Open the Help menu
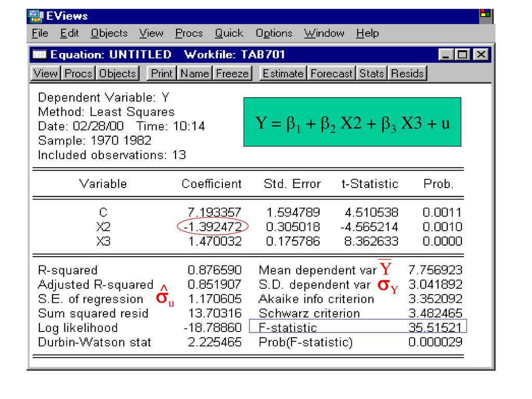 coord(367,33)
